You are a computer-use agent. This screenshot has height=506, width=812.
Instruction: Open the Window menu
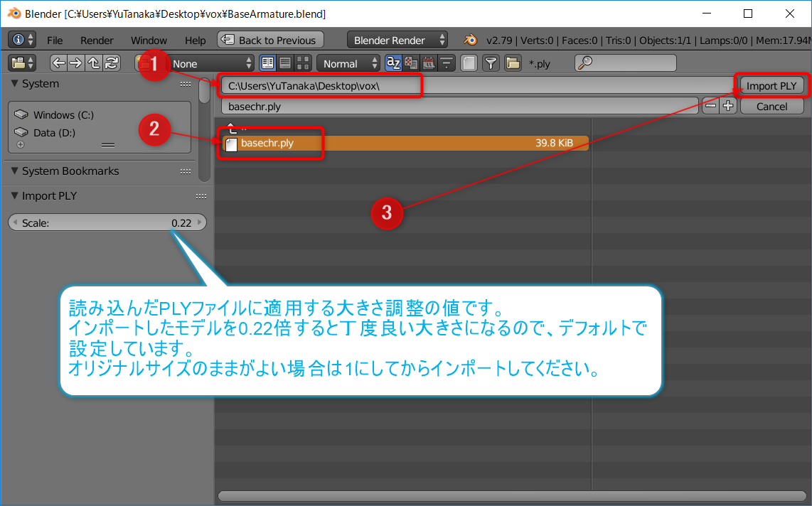149,41
